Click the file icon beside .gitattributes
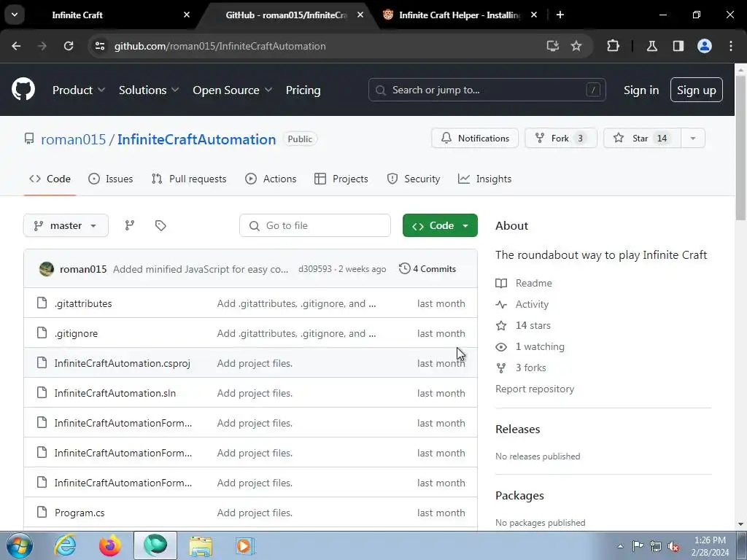This screenshot has width=747, height=560. 42,303
